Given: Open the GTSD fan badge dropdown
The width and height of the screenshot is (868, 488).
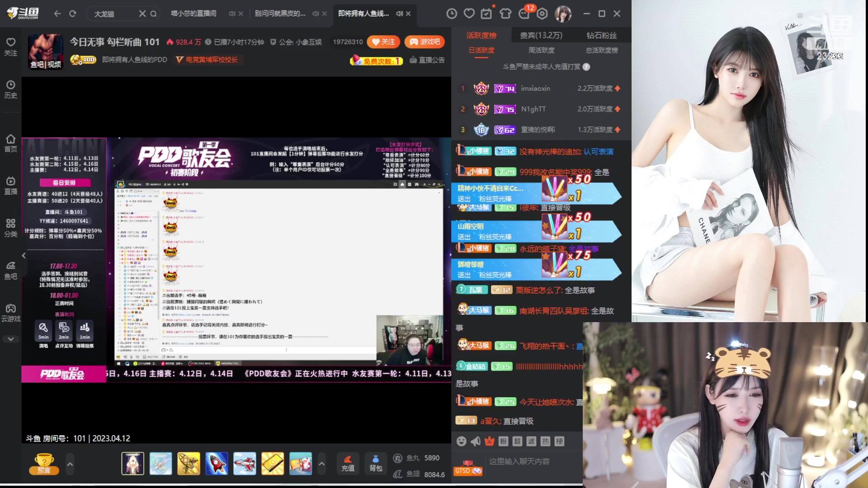Looking at the screenshot, I should point(468,470).
